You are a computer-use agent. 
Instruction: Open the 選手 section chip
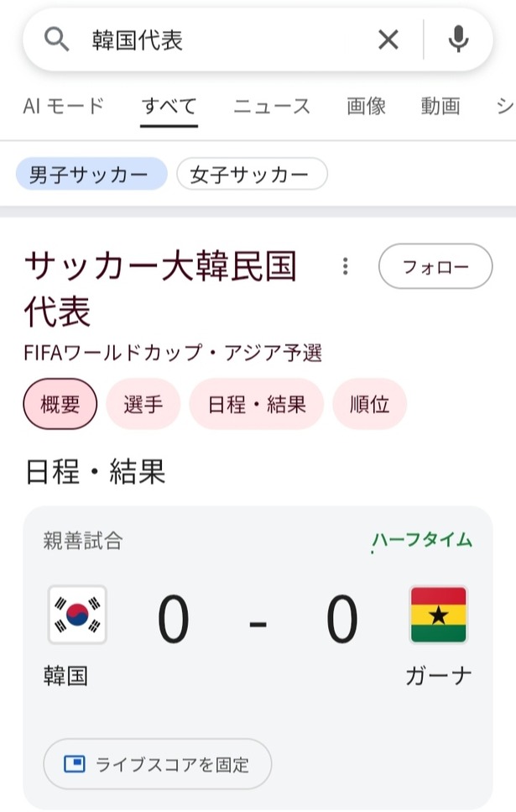143,404
